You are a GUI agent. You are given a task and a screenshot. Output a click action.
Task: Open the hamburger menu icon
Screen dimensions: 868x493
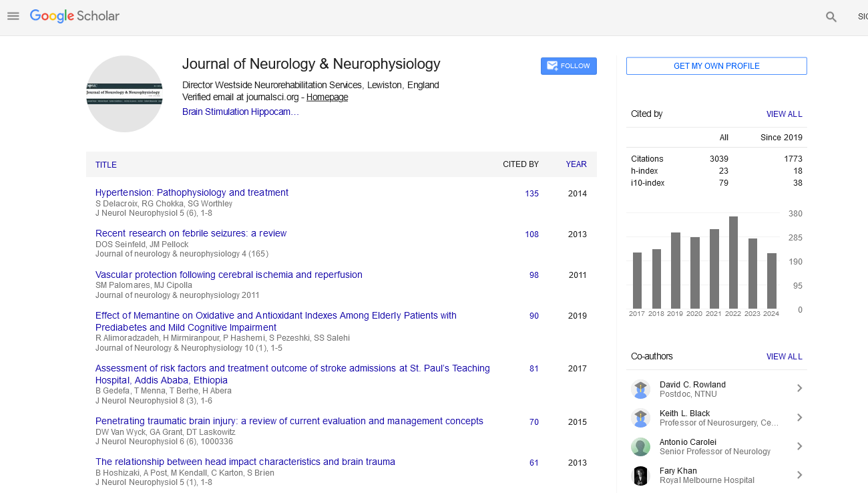point(13,16)
